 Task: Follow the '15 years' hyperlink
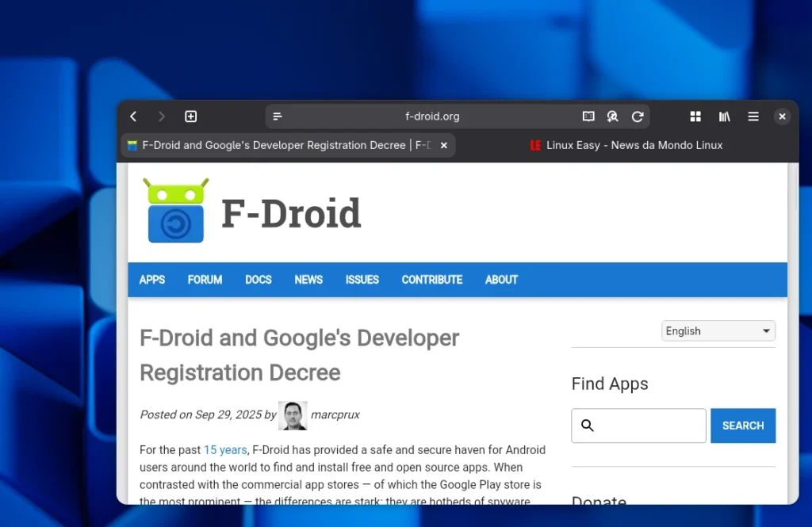click(225, 449)
